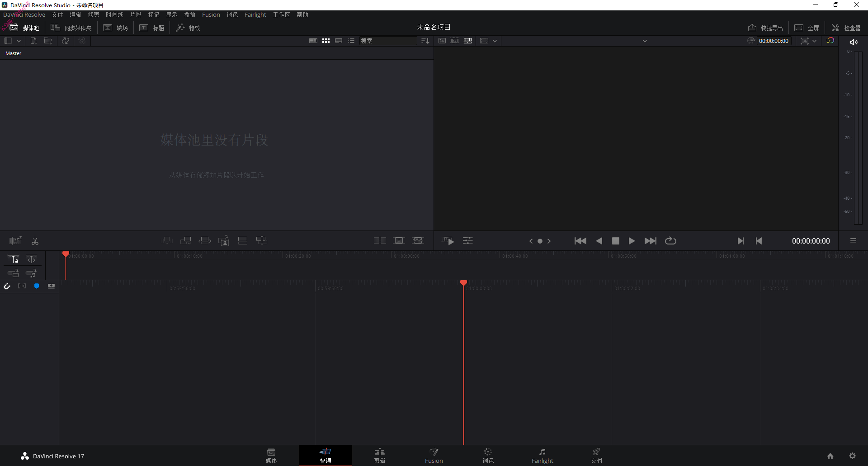Image resolution: width=868 pixels, height=466 pixels.
Task: Click the timeline resolution icon
Action: (x=484, y=41)
